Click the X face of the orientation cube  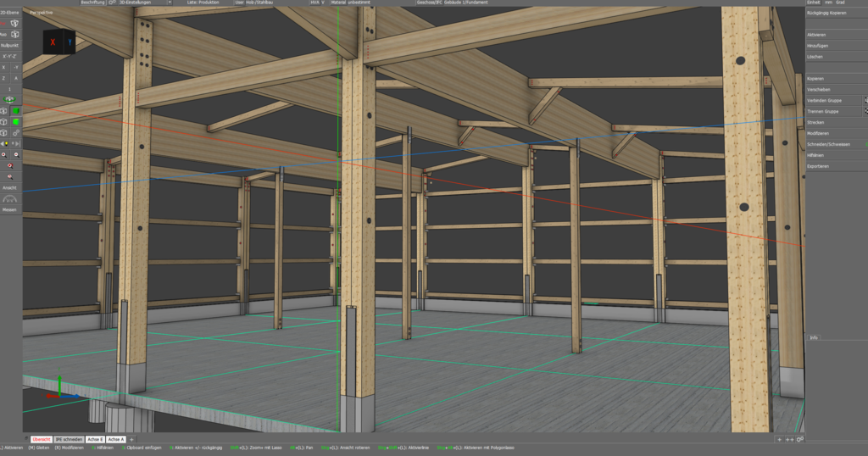point(53,42)
